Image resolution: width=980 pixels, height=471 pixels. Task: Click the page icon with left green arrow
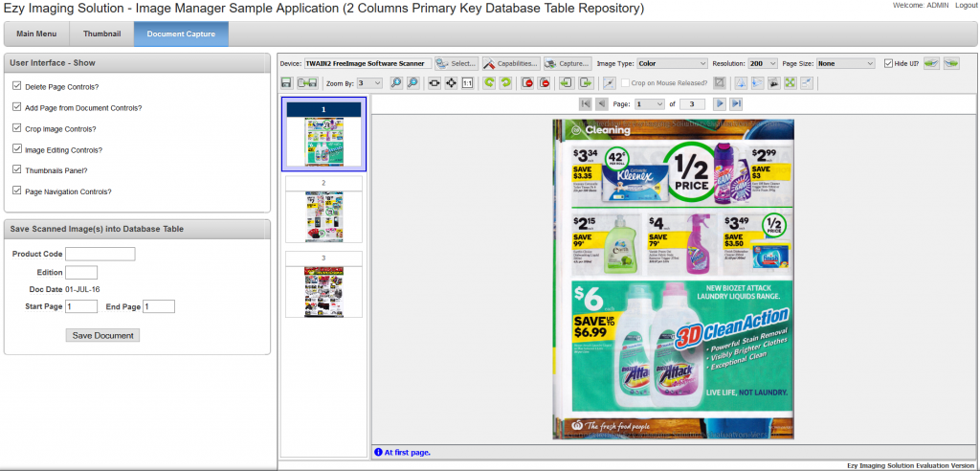(566, 82)
